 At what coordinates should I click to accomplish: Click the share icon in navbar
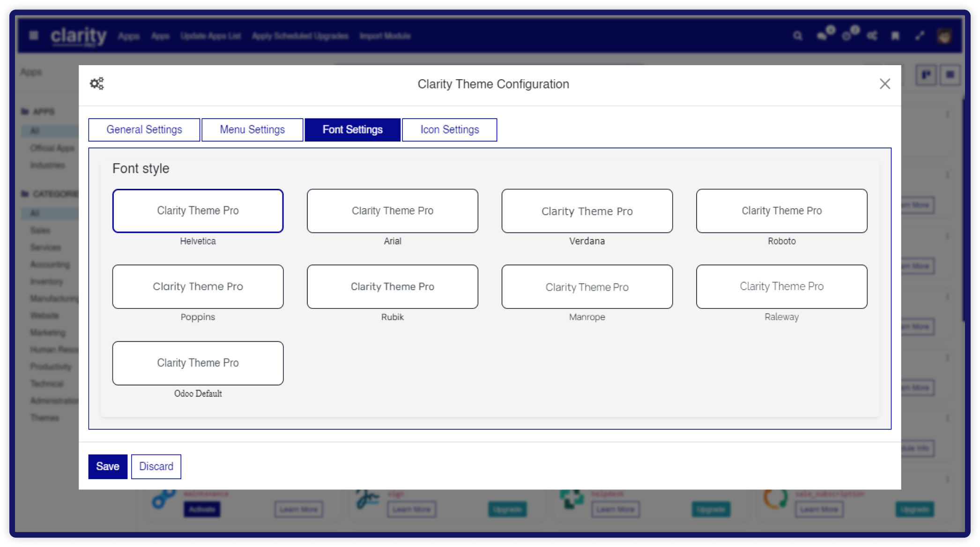pos(872,36)
